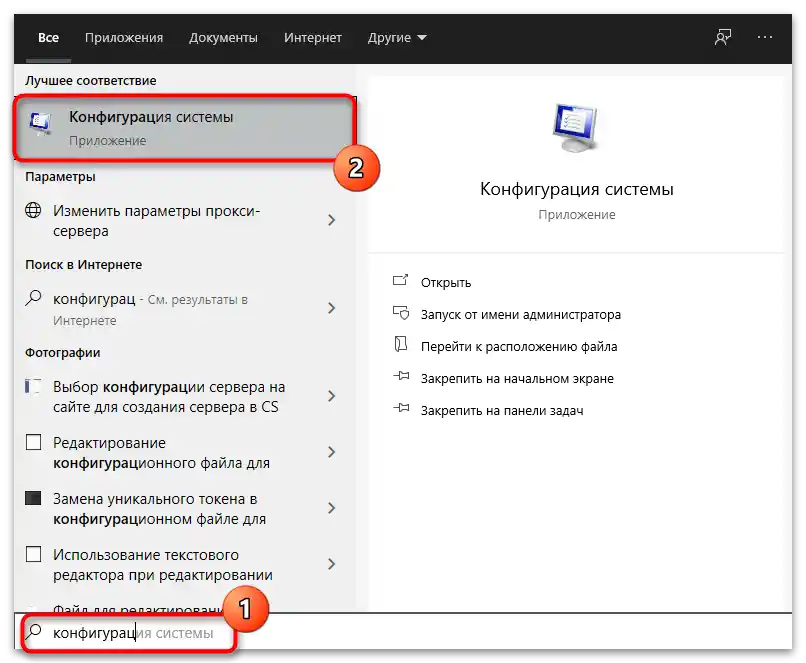Screen dimensions: 806x663
Task: Click the file location icon beside 'Перейти к расположению файла'
Action: pyautogui.click(x=400, y=344)
